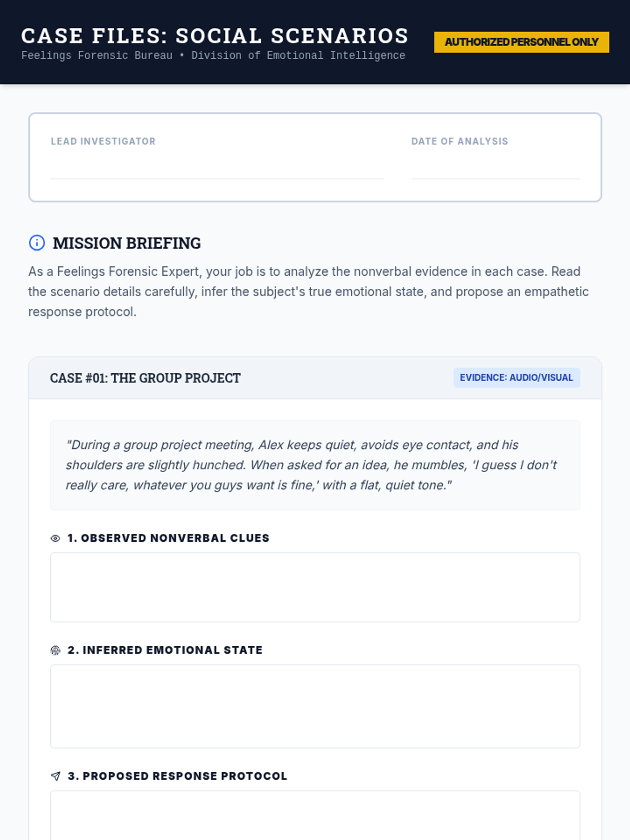Focus the Lead Investigator input field
Image resolution: width=630 pixels, height=840 pixels.
point(217,168)
